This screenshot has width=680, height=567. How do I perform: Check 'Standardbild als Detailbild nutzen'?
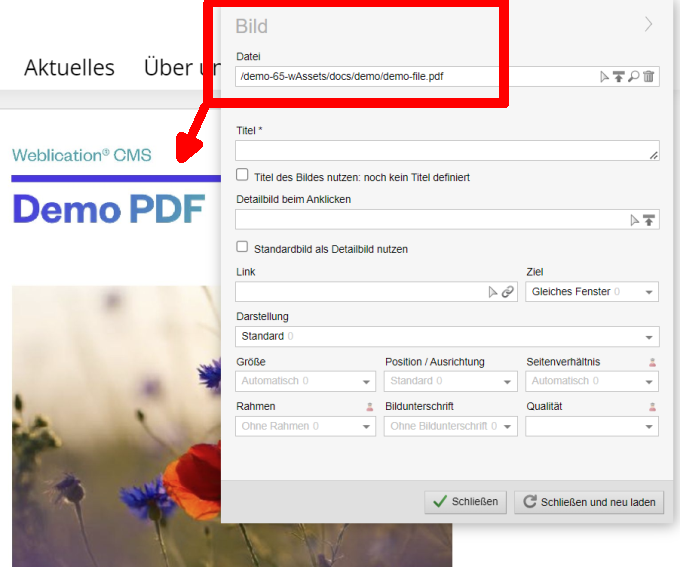(x=242, y=247)
